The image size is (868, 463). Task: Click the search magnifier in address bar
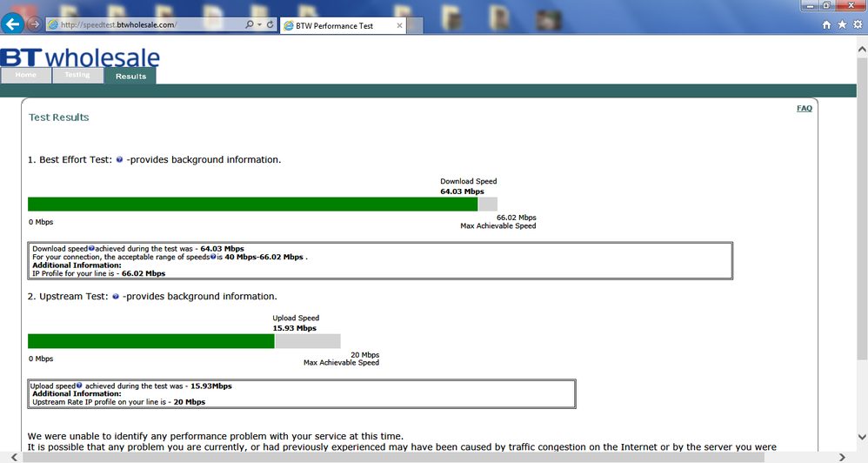(x=249, y=24)
